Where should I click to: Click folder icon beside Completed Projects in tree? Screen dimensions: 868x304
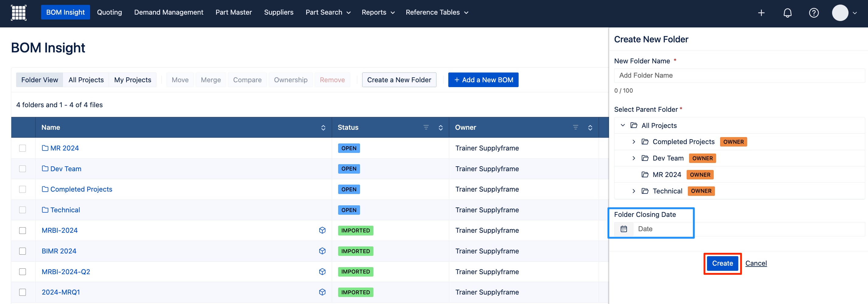point(645,142)
